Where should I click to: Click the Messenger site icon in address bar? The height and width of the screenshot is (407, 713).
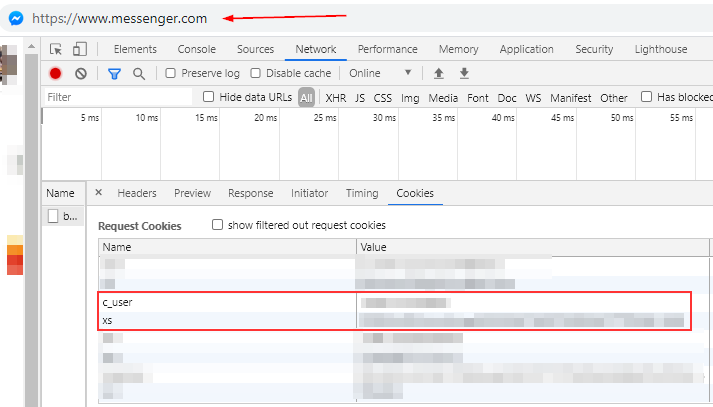point(16,19)
